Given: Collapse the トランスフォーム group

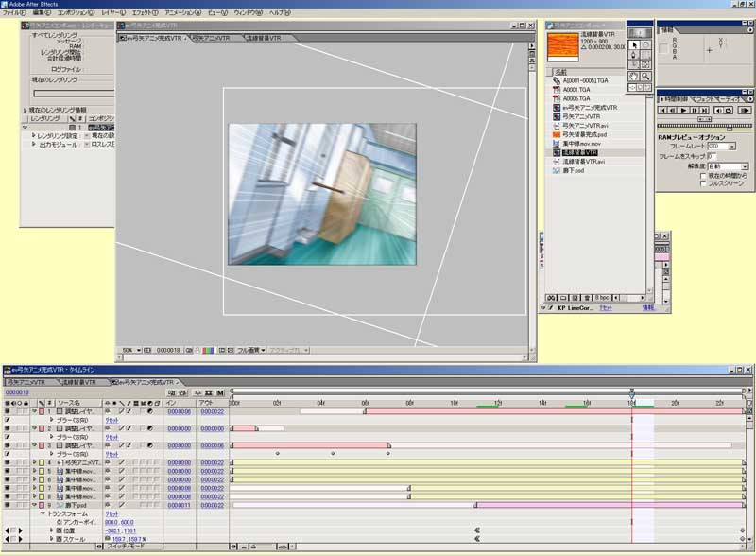Looking at the screenshot, I should tap(43, 513).
